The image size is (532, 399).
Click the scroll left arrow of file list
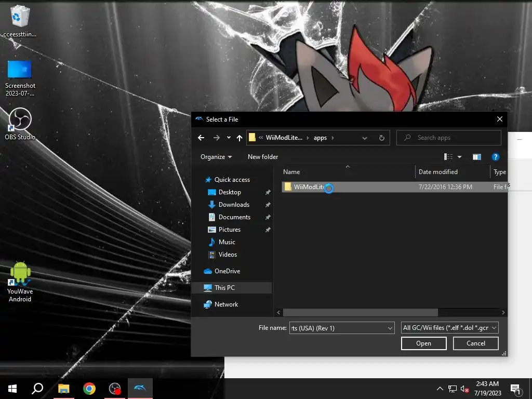(278, 312)
